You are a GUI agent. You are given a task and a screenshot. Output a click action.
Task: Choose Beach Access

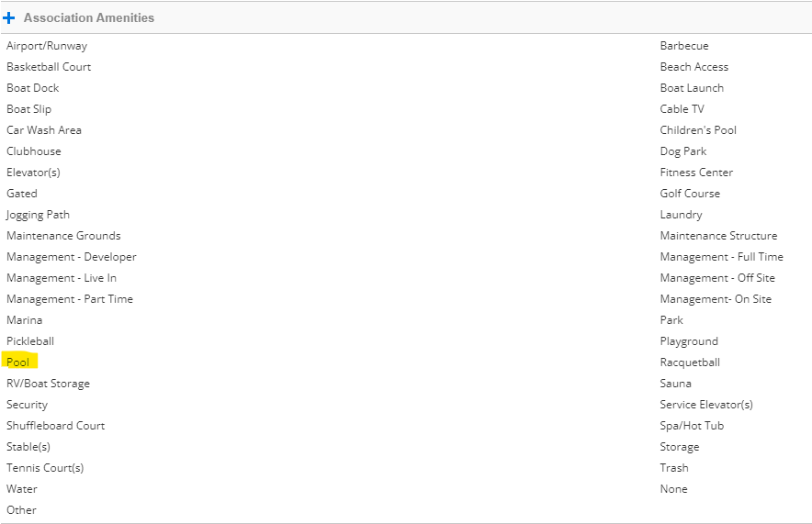694,67
